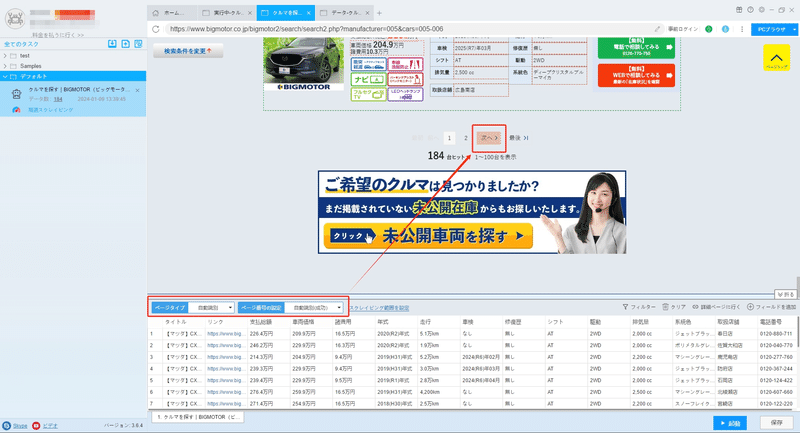This screenshot has height=433, width=800.
Task: Remove BIGMOTOR task with x icon
Action: [138, 90]
